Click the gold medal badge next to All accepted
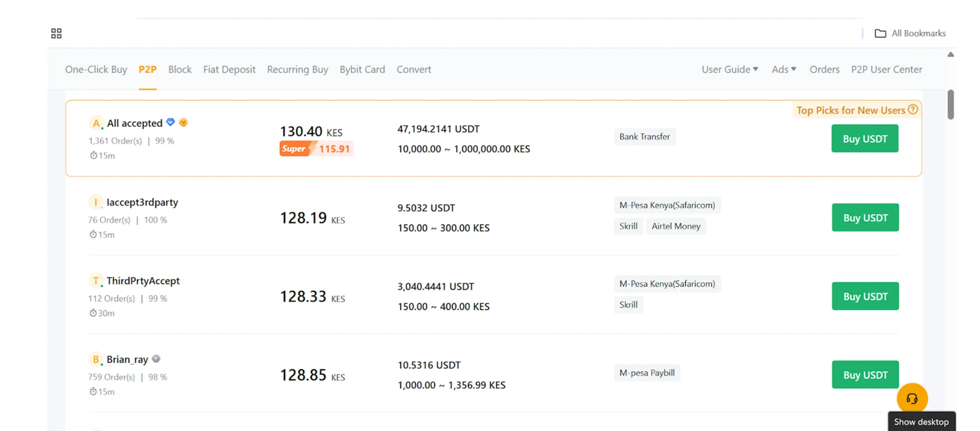Viewport: 980px width, 431px height. 184,122
